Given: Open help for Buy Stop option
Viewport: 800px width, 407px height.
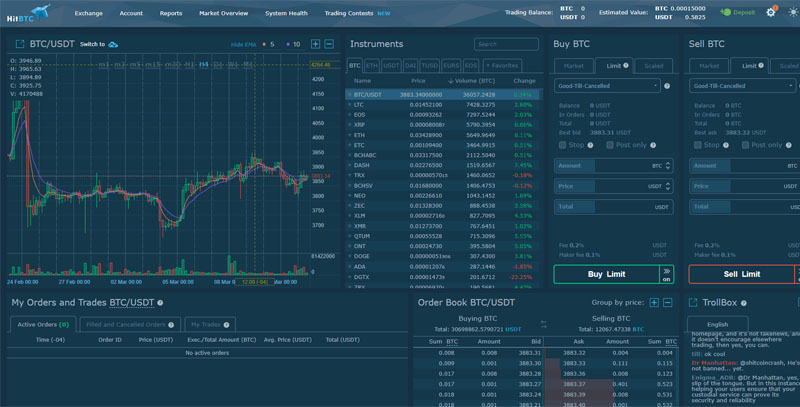Looking at the screenshot, I should click(x=590, y=145).
